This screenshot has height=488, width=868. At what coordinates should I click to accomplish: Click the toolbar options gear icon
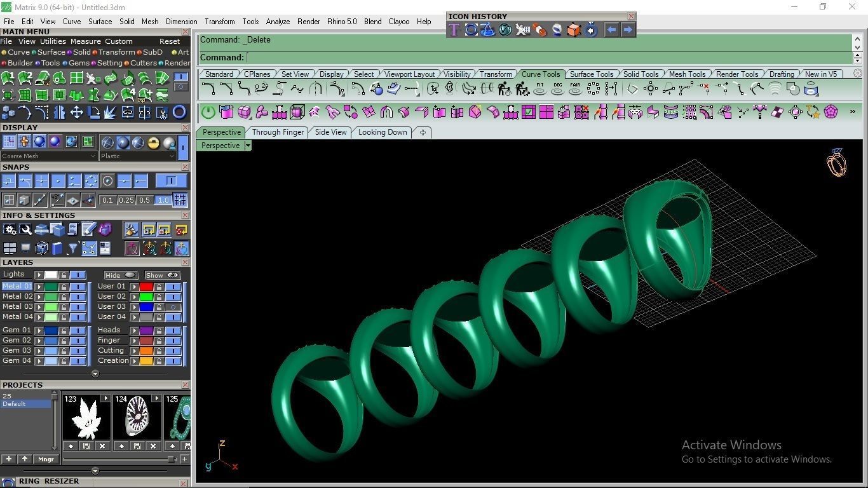pos(858,74)
